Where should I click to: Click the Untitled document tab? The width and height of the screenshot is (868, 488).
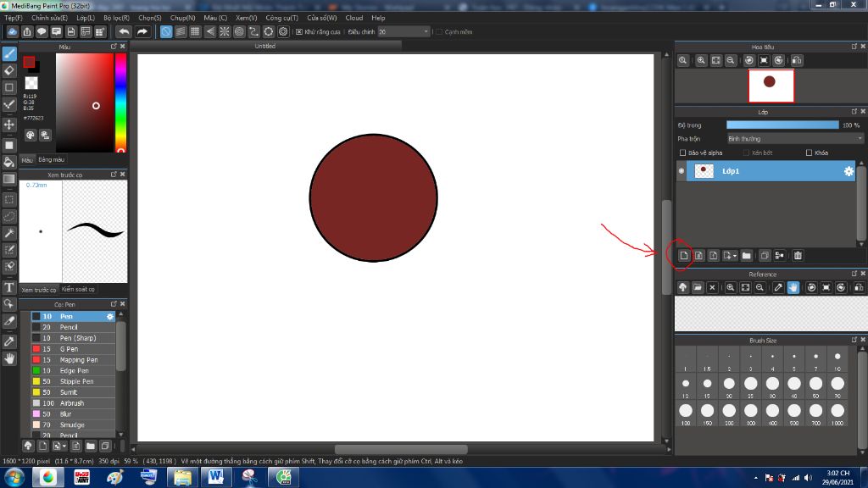coord(264,46)
